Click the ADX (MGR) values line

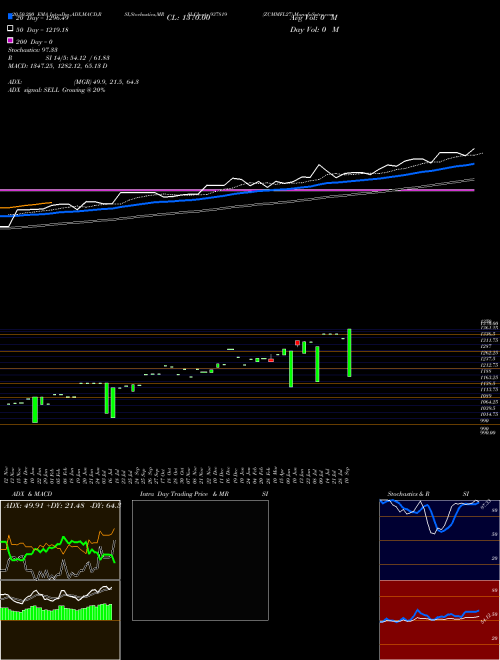click(x=73, y=82)
